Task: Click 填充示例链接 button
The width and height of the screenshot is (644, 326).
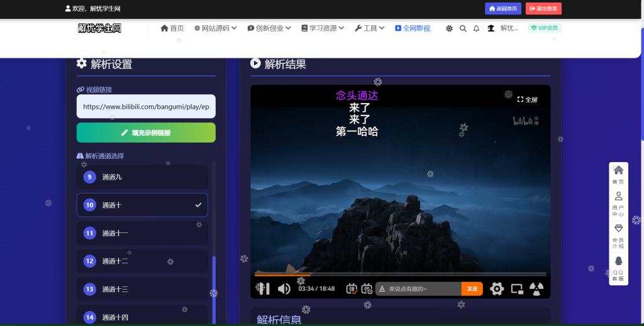Action: tap(146, 133)
